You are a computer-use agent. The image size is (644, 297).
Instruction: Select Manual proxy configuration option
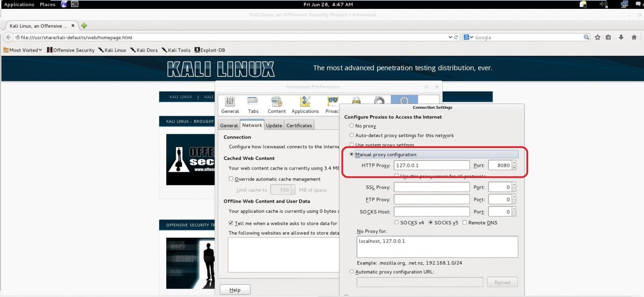(x=352, y=154)
